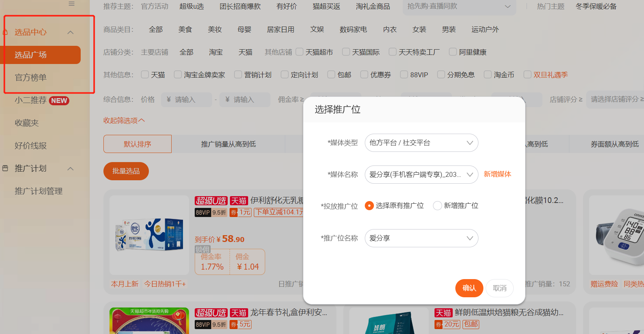Click 今日热销1千+ label

(x=165, y=284)
